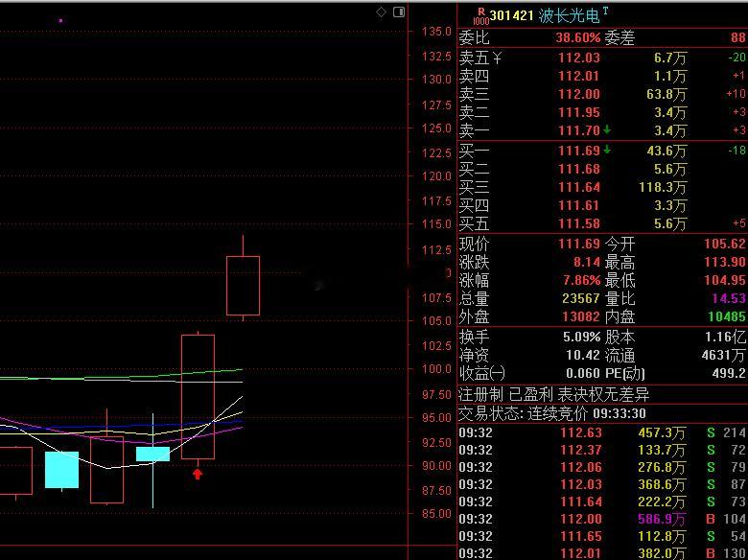Click the 交易状态 连续竞价 status line

click(552, 413)
